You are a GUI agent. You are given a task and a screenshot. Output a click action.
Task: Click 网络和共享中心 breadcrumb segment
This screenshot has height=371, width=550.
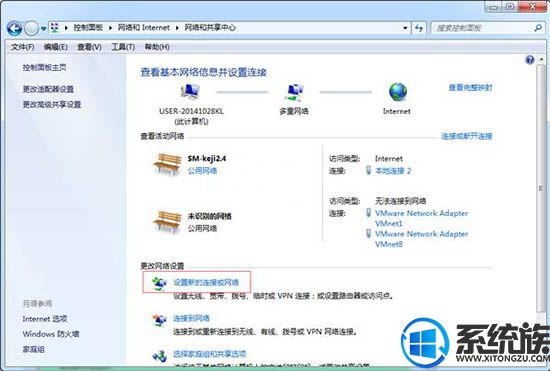[x=210, y=28]
